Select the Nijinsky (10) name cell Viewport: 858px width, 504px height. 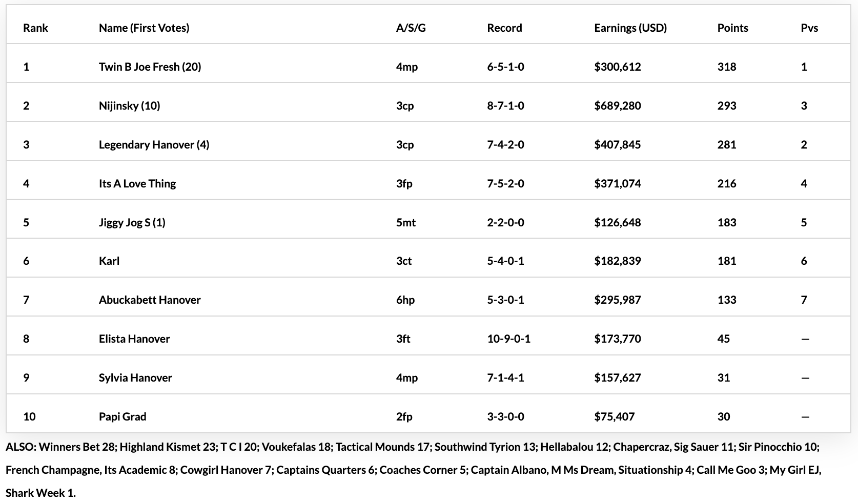(x=130, y=106)
